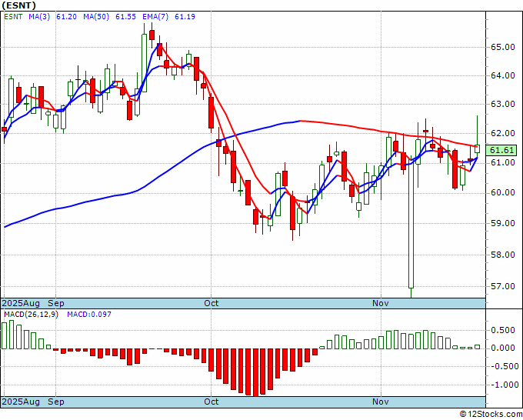This screenshot has height=420, width=523.
Task: Click the 0.500 MACD axis label
Action: pos(503,330)
